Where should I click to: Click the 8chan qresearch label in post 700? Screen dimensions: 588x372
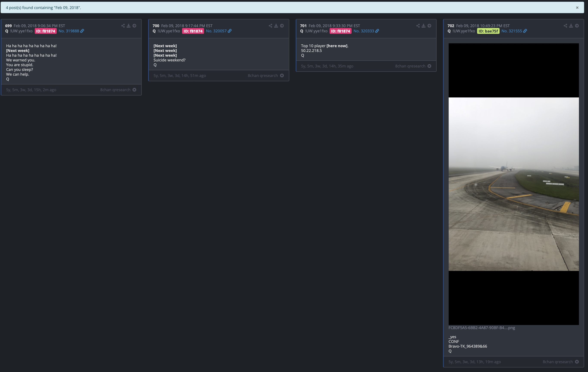pos(263,76)
